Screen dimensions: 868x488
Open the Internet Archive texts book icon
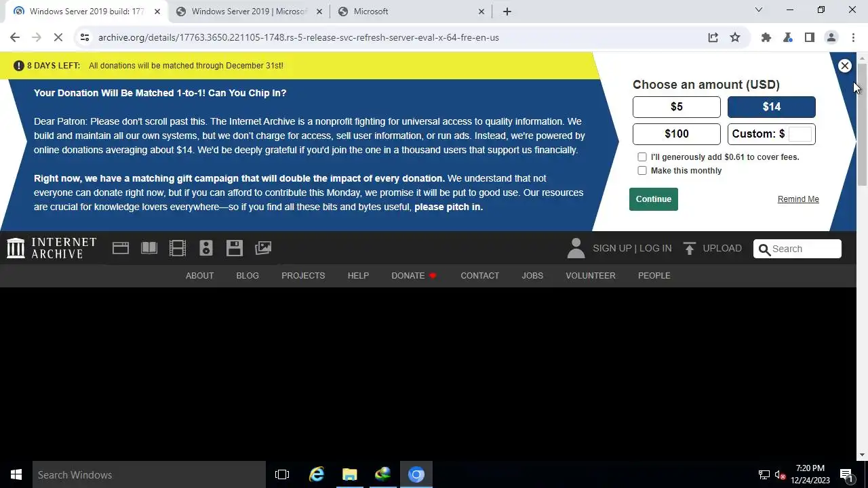(149, 248)
